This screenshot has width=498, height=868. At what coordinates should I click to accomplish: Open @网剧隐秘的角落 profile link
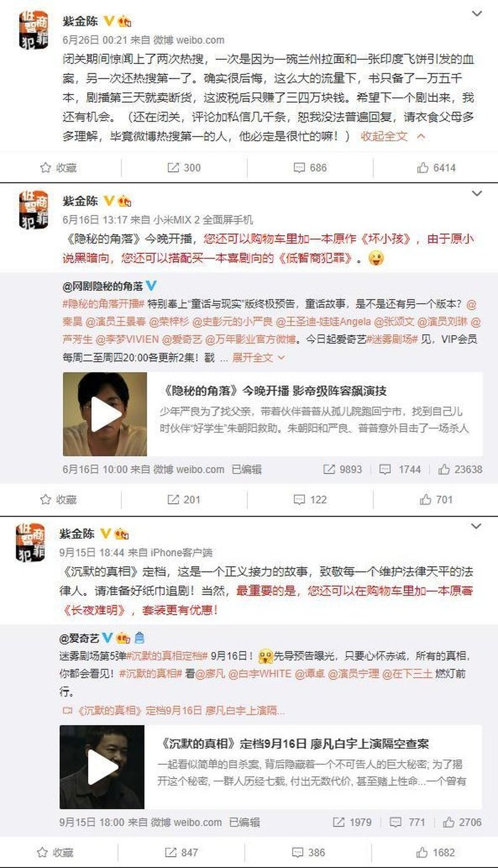point(103,286)
